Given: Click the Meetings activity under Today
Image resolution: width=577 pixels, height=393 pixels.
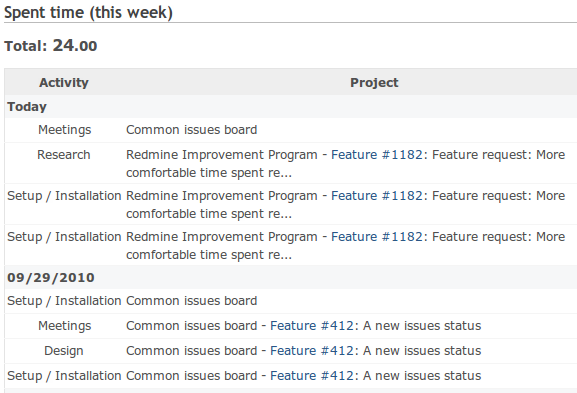Looking at the screenshot, I should (64, 130).
